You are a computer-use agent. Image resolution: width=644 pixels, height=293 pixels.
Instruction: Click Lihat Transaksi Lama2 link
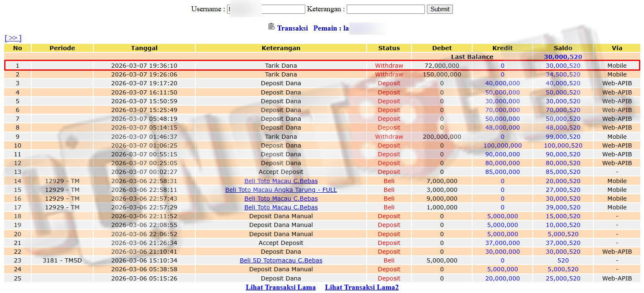click(x=361, y=287)
